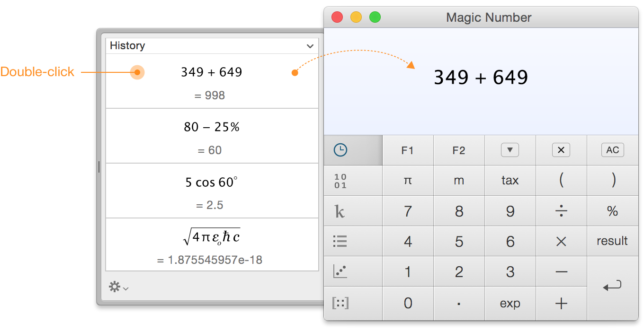Click the F2 function key
The height and width of the screenshot is (331, 644).
point(459,150)
